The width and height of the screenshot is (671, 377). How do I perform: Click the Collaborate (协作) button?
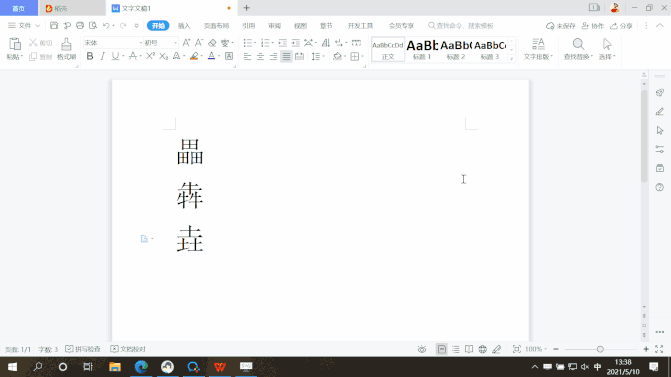[593, 26]
